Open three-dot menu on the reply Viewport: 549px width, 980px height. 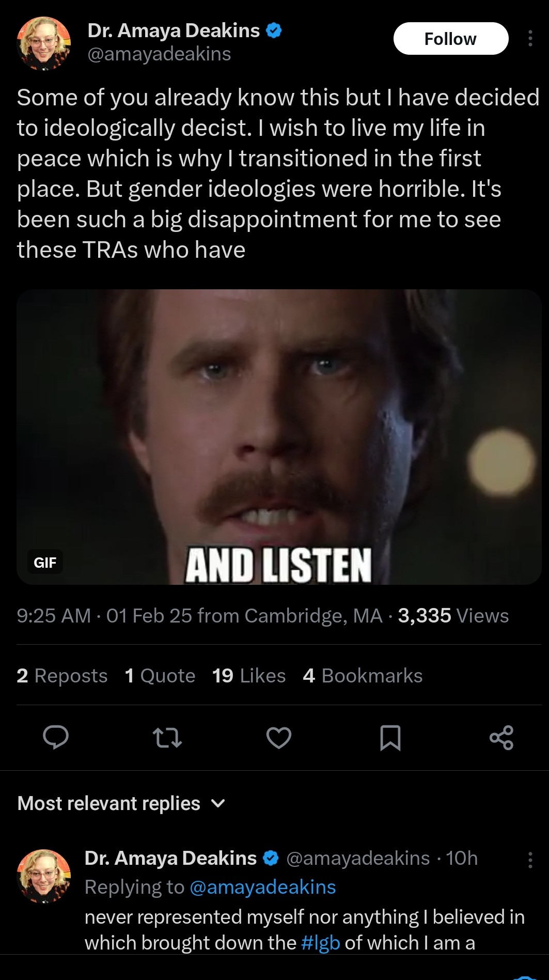coord(530,860)
